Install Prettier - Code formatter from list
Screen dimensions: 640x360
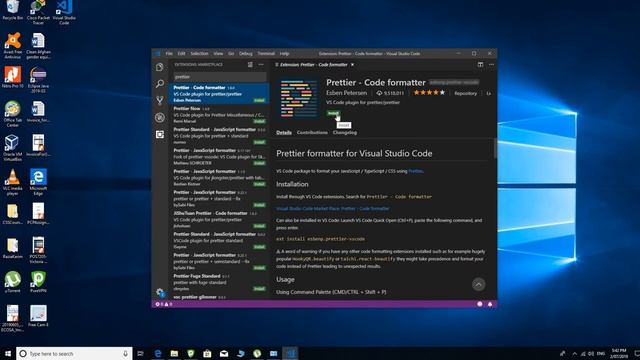[x=259, y=100]
